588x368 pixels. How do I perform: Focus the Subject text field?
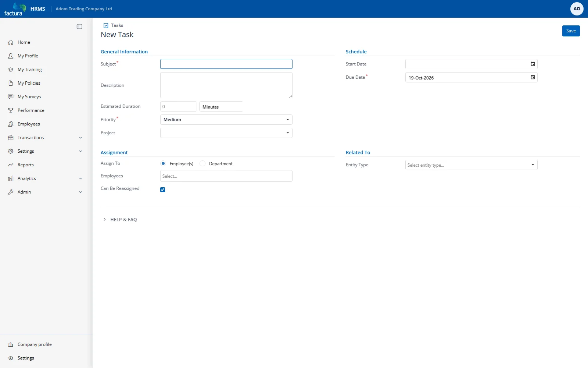[226, 64]
